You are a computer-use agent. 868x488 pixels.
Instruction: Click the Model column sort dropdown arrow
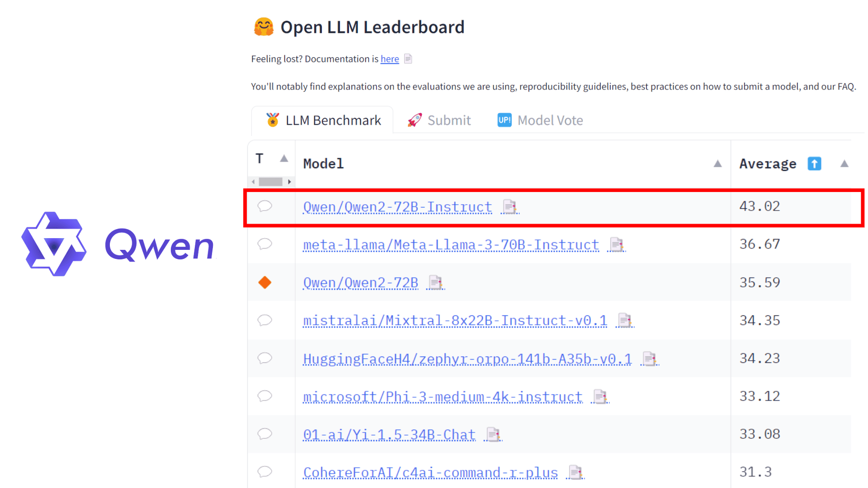pos(718,164)
